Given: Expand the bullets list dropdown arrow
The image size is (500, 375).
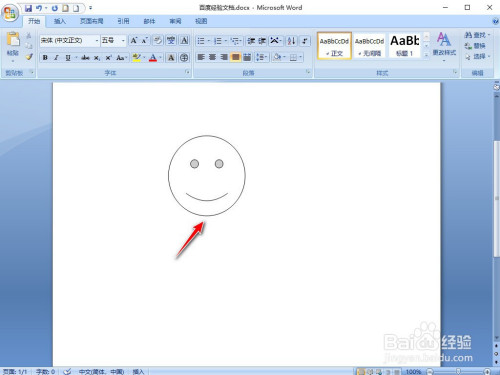Looking at the screenshot, I should (x=209, y=41).
